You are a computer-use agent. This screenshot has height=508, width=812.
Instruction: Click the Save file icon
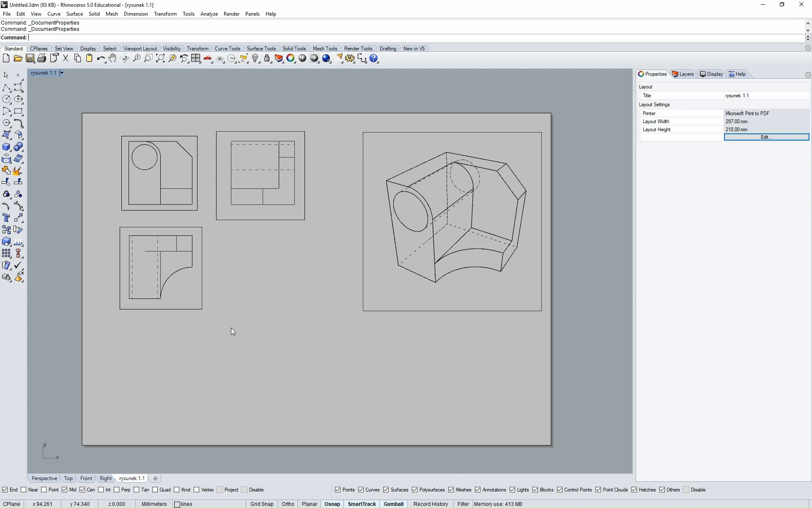coord(30,58)
